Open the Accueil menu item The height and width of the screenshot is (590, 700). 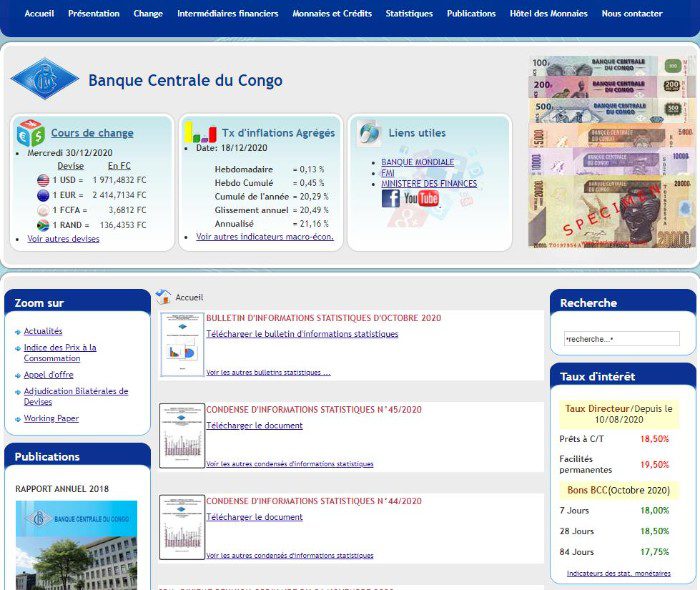tap(39, 13)
